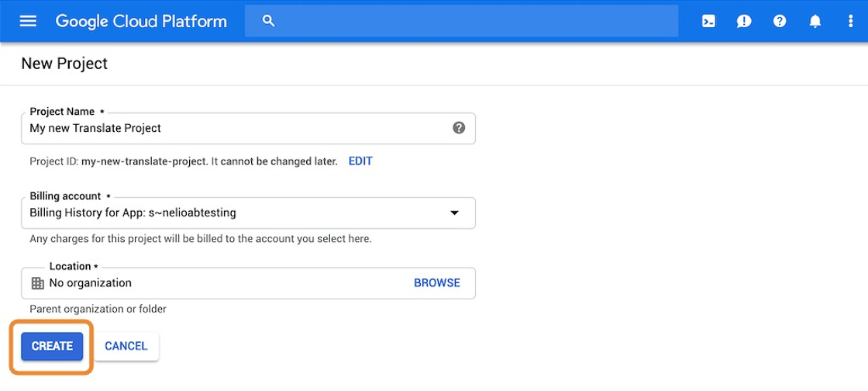This screenshot has height=391, width=868.
Task: Open the help question mark menu
Action: [780, 21]
